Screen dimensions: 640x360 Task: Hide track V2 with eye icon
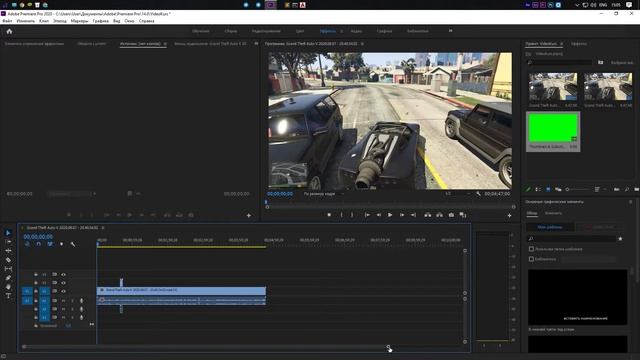(63, 283)
